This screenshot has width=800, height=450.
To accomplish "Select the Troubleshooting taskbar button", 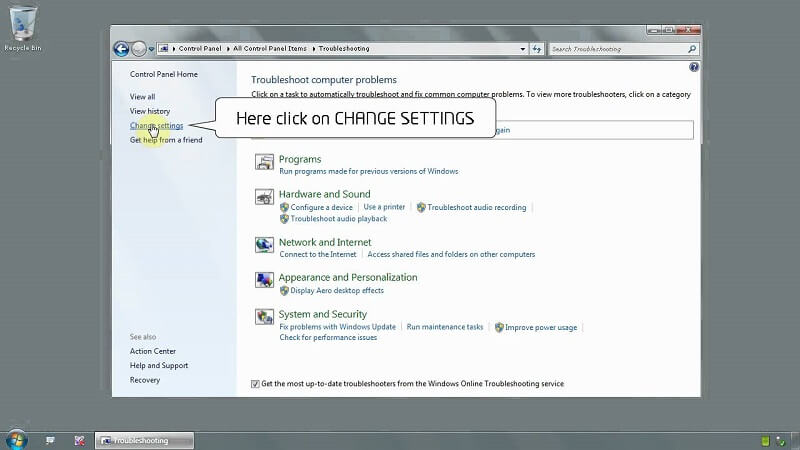I will pyautogui.click(x=144, y=440).
